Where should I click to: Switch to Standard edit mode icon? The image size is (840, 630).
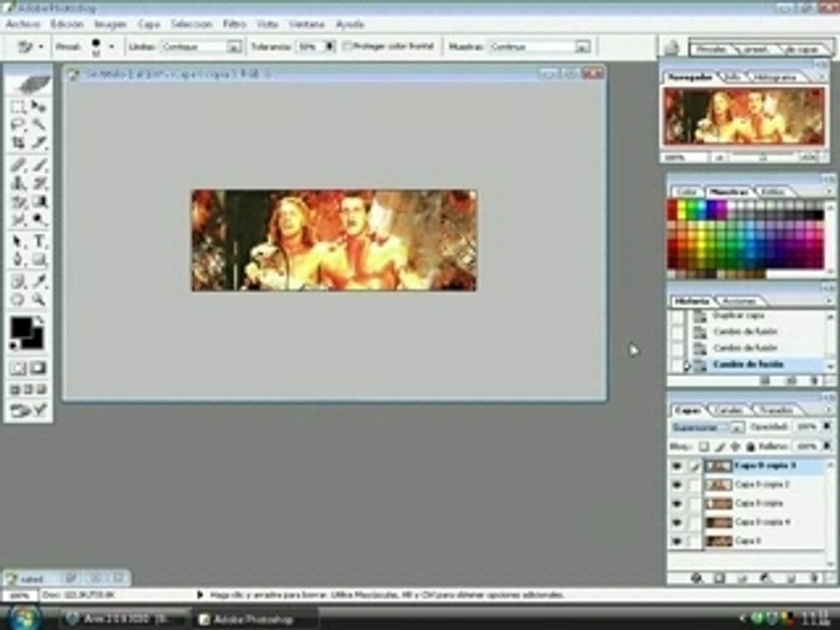pos(17,368)
